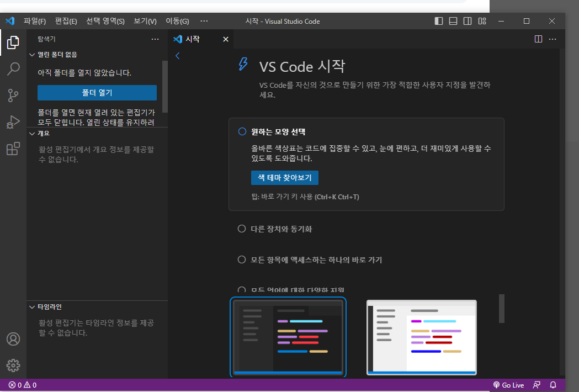Close the 시작 tab
The width and height of the screenshot is (579, 392).
226,39
